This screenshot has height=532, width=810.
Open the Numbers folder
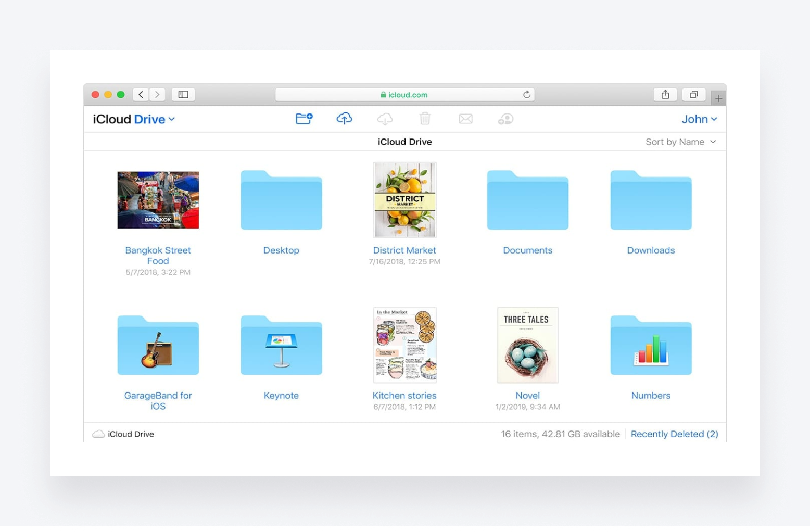pyautogui.click(x=651, y=345)
